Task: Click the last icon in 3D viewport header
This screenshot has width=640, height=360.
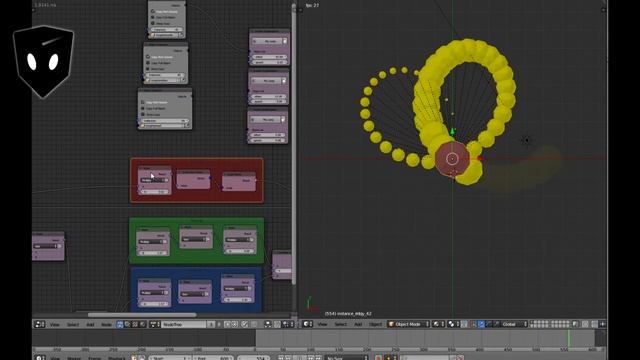Action: [x=603, y=324]
